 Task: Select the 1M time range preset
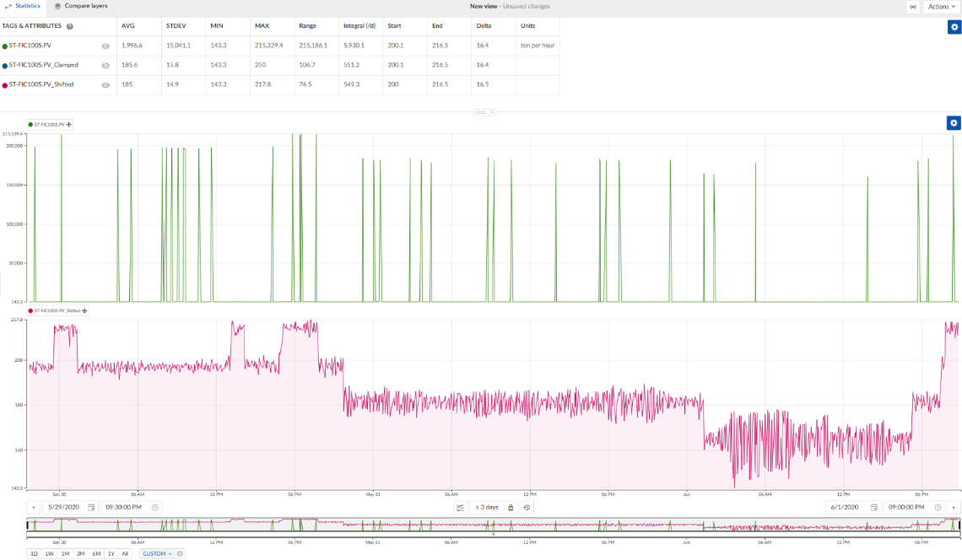(x=65, y=554)
